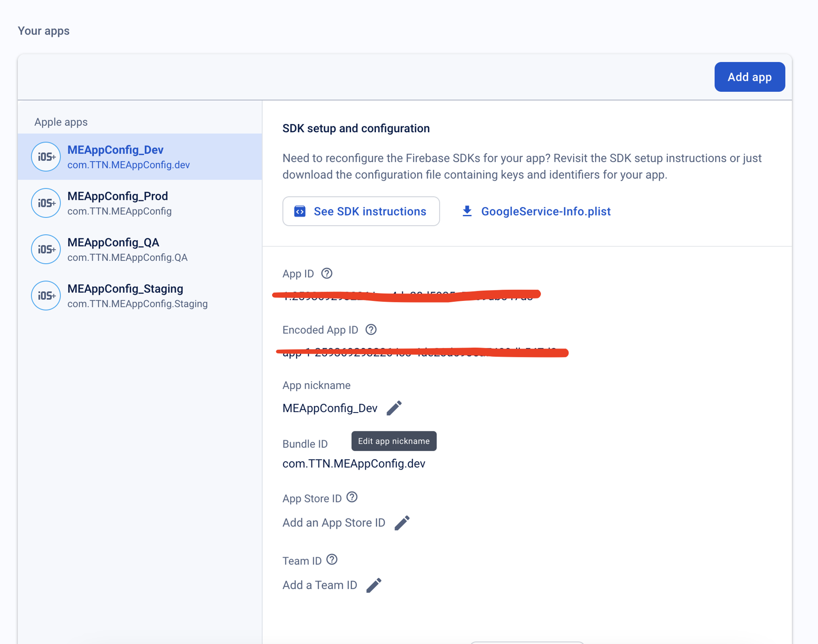Click pencil to add a Team ID
The width and height of the screenshot is (818, 644).
click(374, 585)
